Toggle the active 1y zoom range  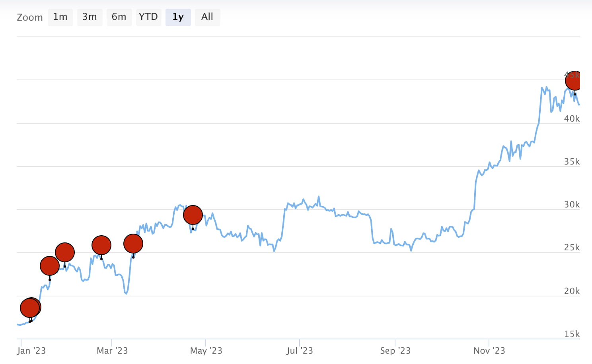178,17
